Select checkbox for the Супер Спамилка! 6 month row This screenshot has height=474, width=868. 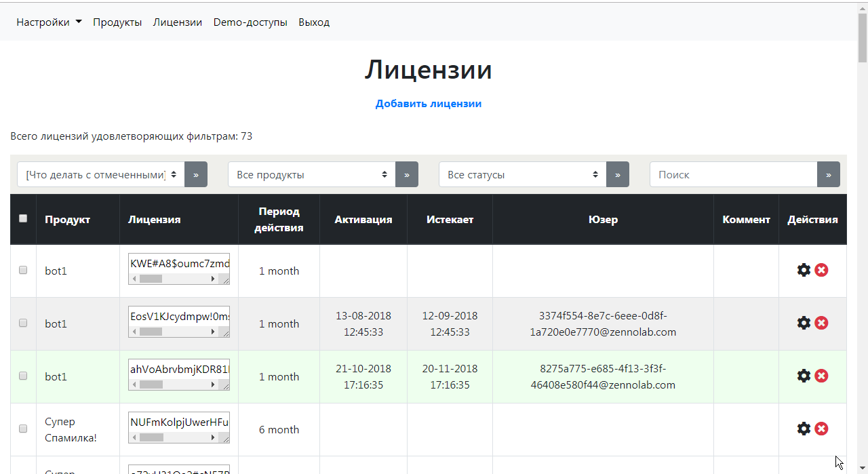pyautogui.click(x=23, y=429)
